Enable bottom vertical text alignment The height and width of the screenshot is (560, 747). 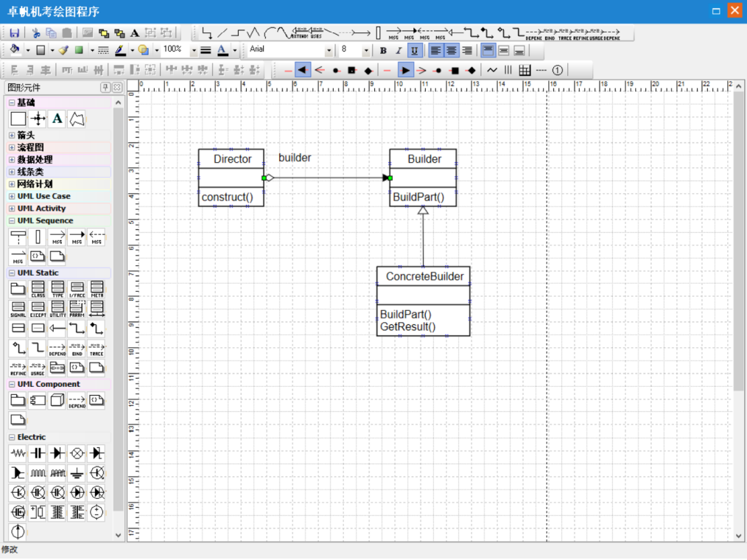(519, 50)
